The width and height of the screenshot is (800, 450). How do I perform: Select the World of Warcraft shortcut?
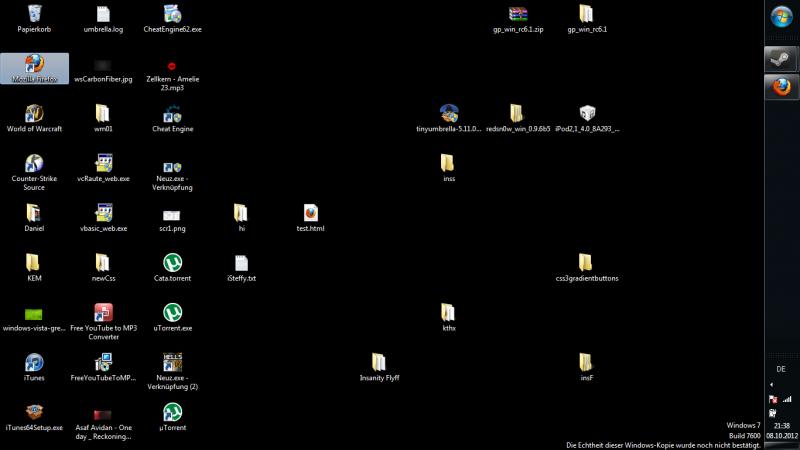tap(34, 113)
